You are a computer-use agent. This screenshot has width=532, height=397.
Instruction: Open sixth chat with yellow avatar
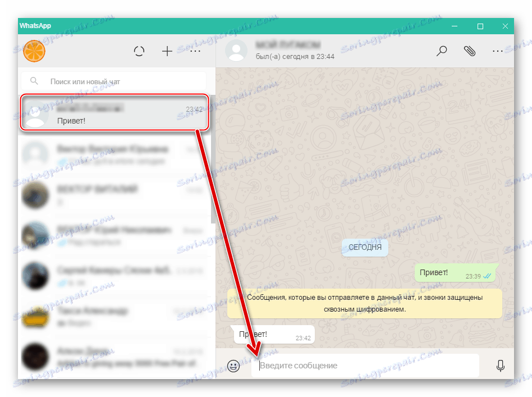[114, 316]
